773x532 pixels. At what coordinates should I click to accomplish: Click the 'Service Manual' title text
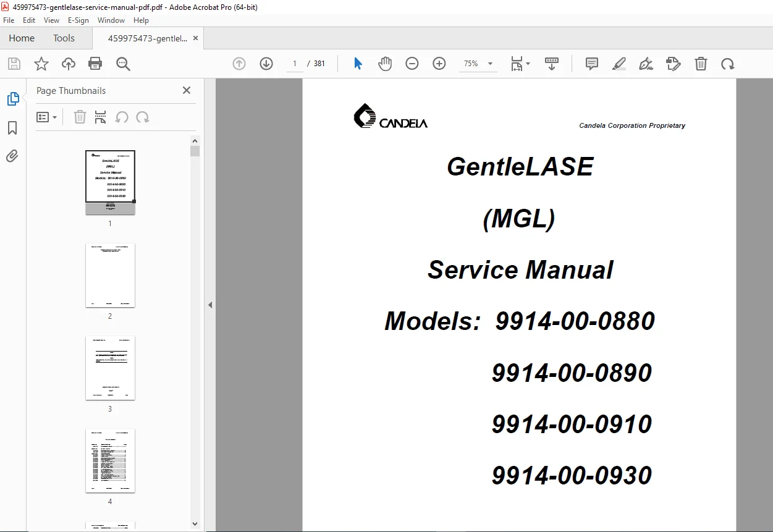pos(520,270)
